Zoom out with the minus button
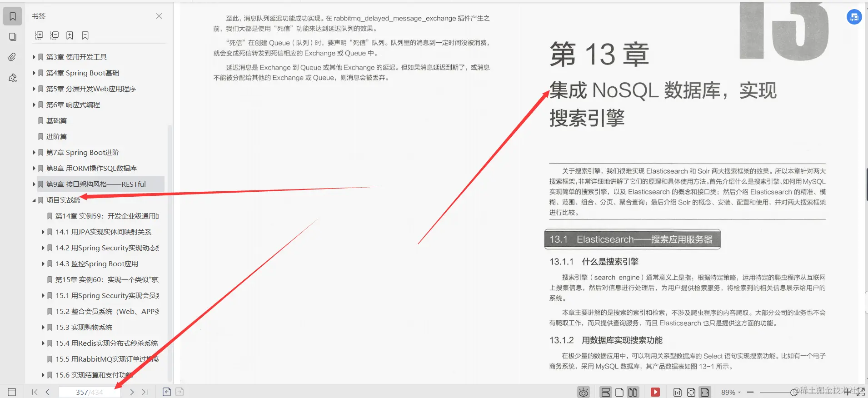The width and height of the screenshot is (868, 398). (x=750, y=392)
